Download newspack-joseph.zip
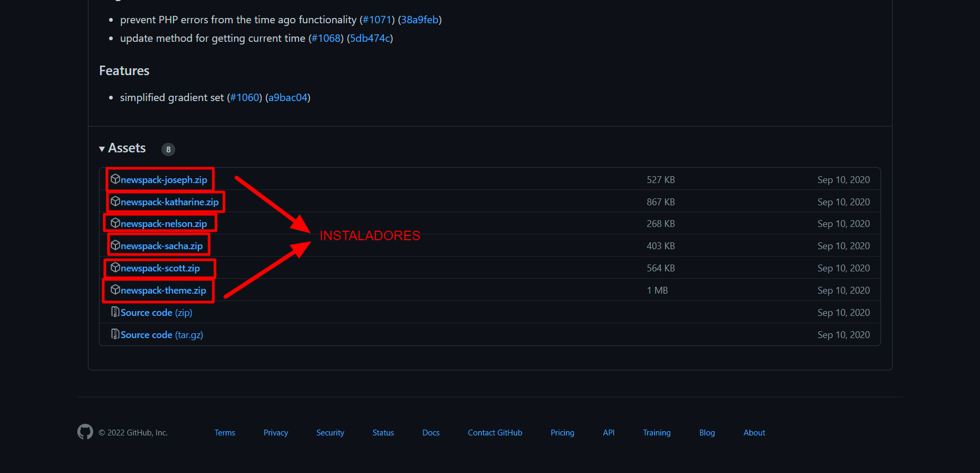The width and height of the screenshot is (980, 473). (x=164, y=180)
